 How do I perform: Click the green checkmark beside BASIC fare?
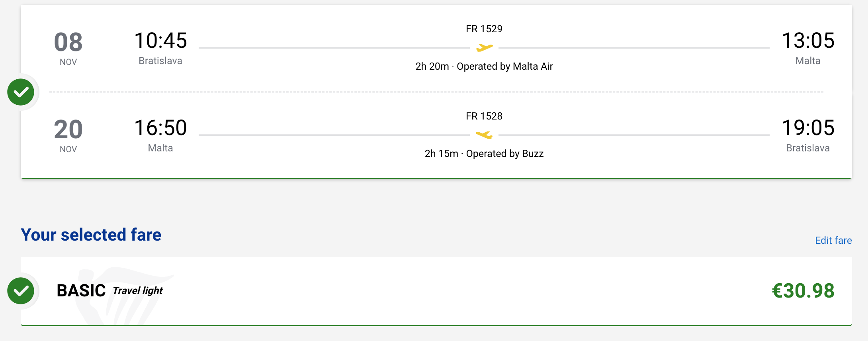[x=21, y=291]
